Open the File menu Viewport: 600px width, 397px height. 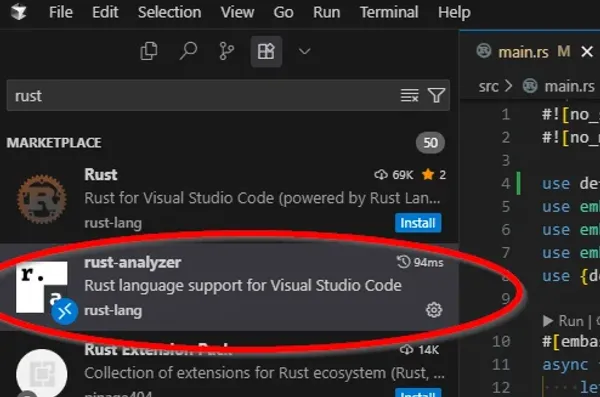tap(60, 12)
